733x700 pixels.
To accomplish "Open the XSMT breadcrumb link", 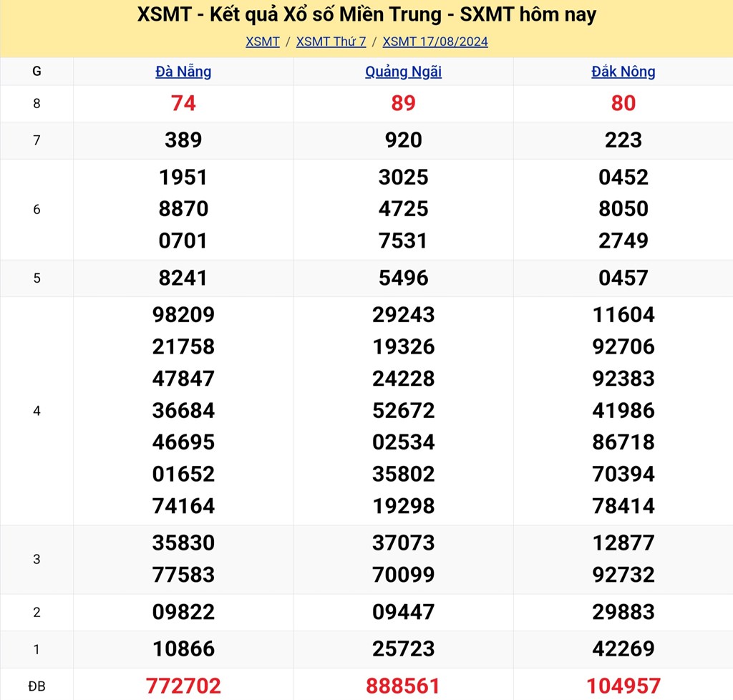I will [x=262, y=42].
